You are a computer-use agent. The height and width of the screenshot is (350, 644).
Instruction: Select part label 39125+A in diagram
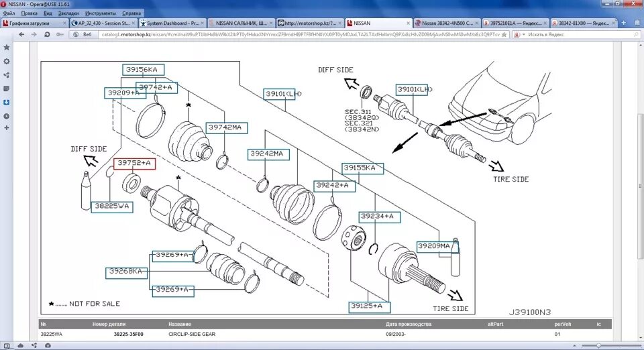369,306
